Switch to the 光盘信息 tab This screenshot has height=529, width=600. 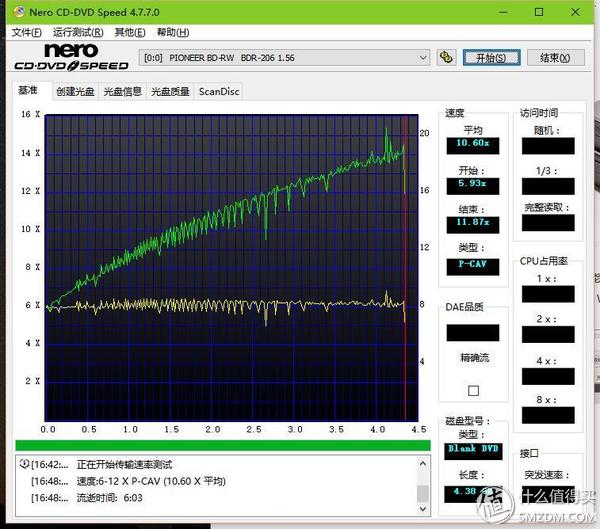(x=123, y=91)
